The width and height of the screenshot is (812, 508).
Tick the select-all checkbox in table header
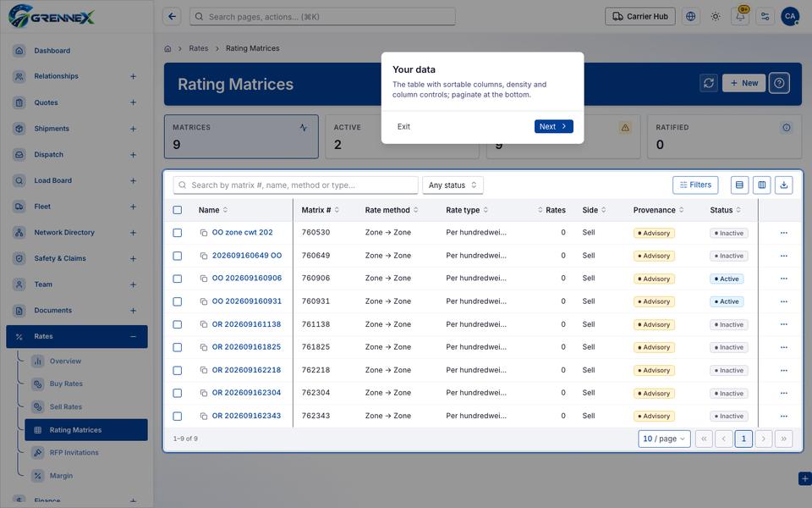click(178, 210)
